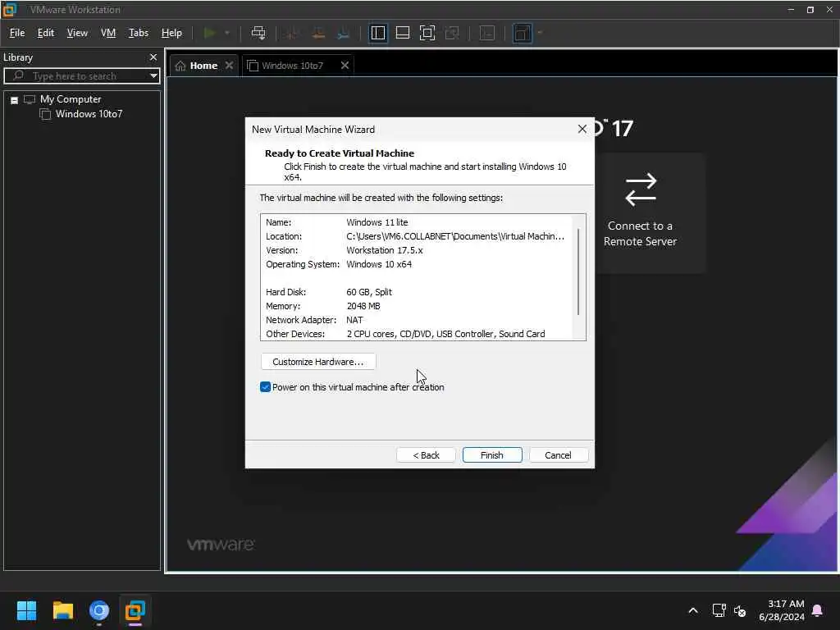Open the VM menu
This screenshot has width=840, height=630.
point(108,33)
